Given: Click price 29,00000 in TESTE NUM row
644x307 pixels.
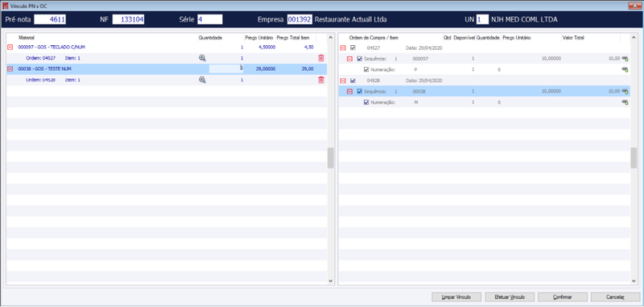Looking at the screenshot, I should coord(266,69).
